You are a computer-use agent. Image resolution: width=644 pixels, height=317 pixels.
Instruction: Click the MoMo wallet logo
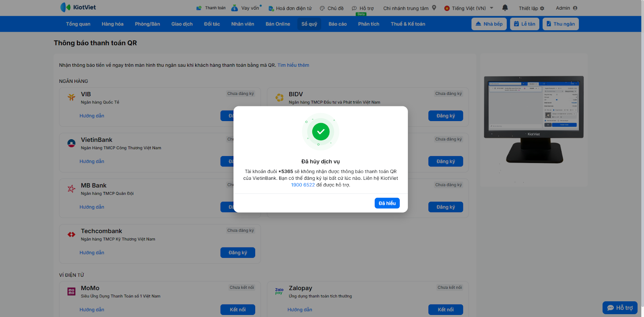(71, 292)
